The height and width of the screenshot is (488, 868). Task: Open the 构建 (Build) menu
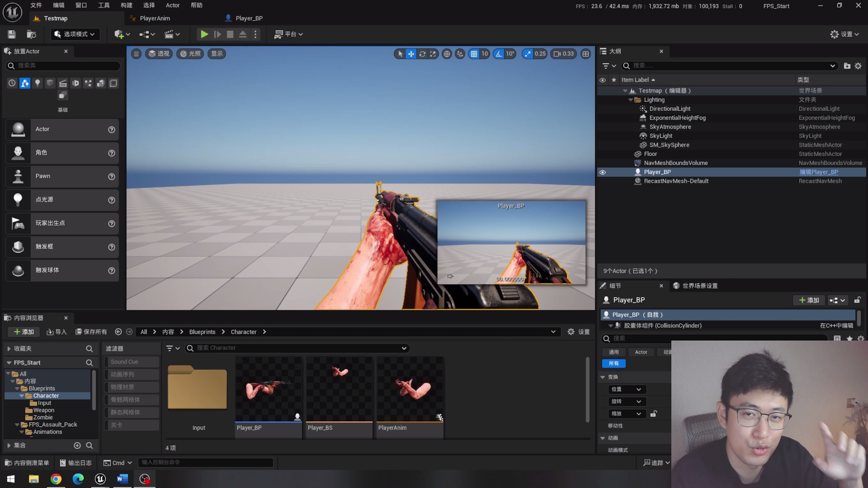tap(126, 5)
